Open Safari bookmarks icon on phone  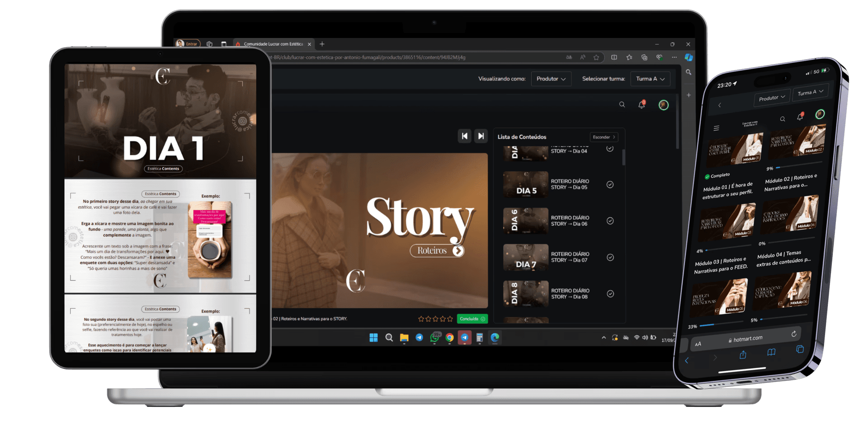(771, 352)
